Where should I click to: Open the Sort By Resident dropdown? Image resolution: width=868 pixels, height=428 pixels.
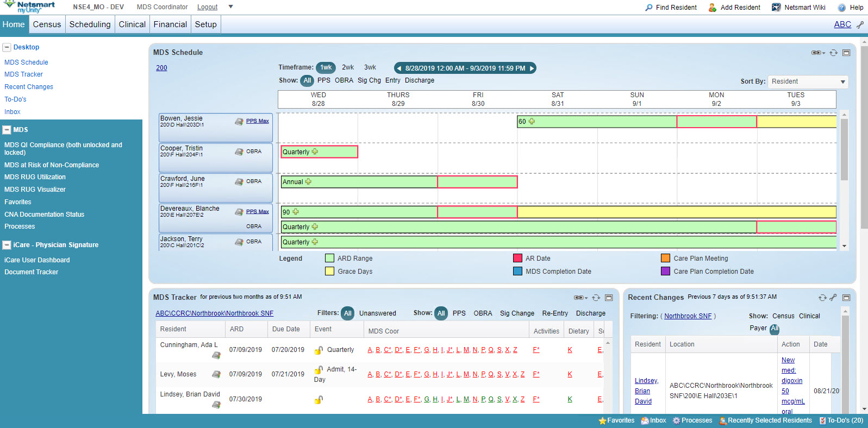tap(807, 81)
